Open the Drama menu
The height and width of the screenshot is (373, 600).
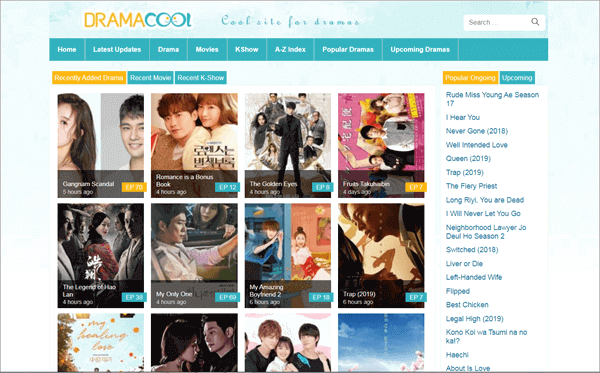click(x=168, y=49)
